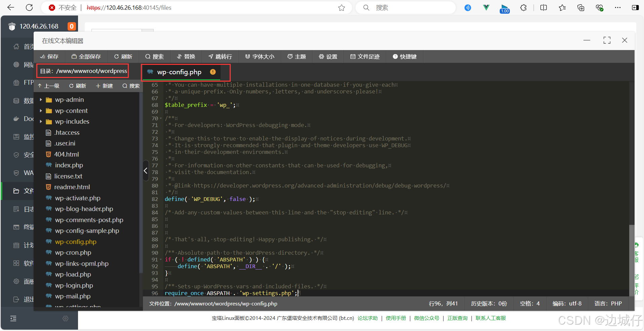Viewport: 644px width, 331px height.
Task: Change indentation via 空格: 4 status
Action: (530, 304)
